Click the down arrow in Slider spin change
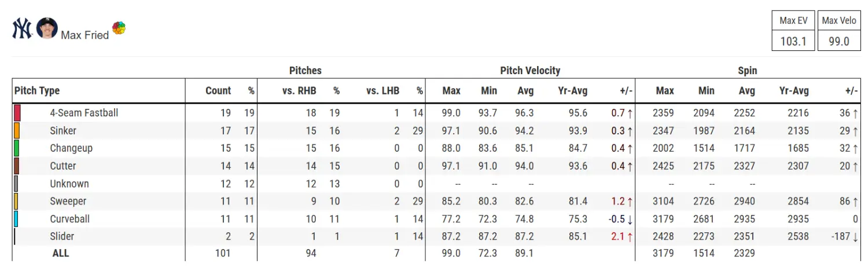Image resolution: width=868 pixels, height=267 pixels. pos(855,236)
